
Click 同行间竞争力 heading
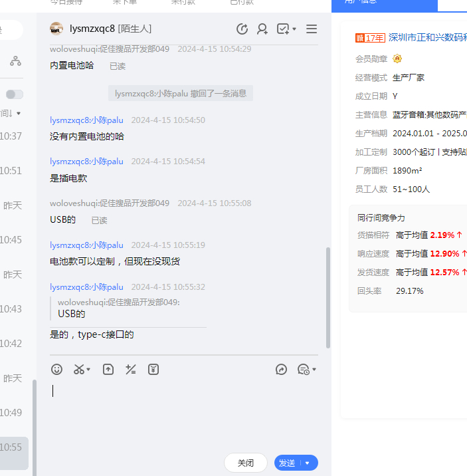point(381,217)
